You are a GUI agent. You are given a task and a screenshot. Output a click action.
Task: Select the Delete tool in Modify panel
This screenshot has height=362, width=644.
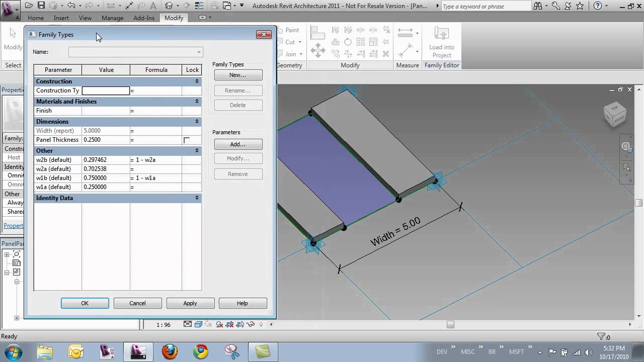386,53
